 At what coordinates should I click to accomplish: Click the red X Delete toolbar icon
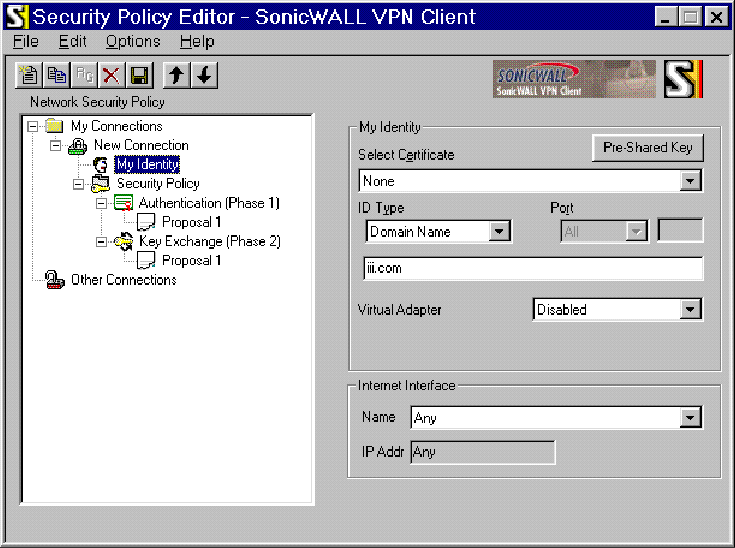coord(112,75)
